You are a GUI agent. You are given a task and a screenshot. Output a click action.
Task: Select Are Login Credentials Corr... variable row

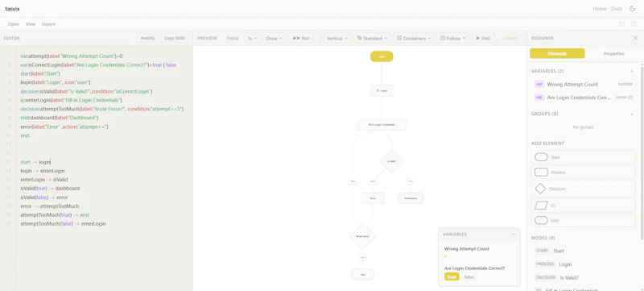pyautogui.click(x=583, y=98)
